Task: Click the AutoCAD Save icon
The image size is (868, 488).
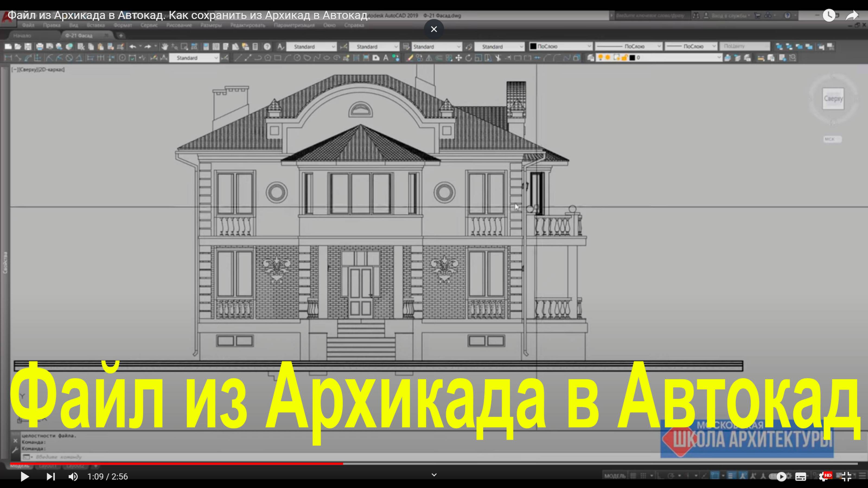Action: tap(28, 46)
